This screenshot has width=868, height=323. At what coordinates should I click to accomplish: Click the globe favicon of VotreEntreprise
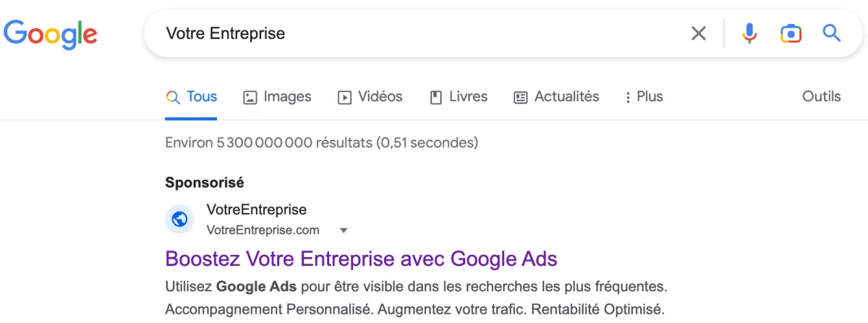click(179, 219)
